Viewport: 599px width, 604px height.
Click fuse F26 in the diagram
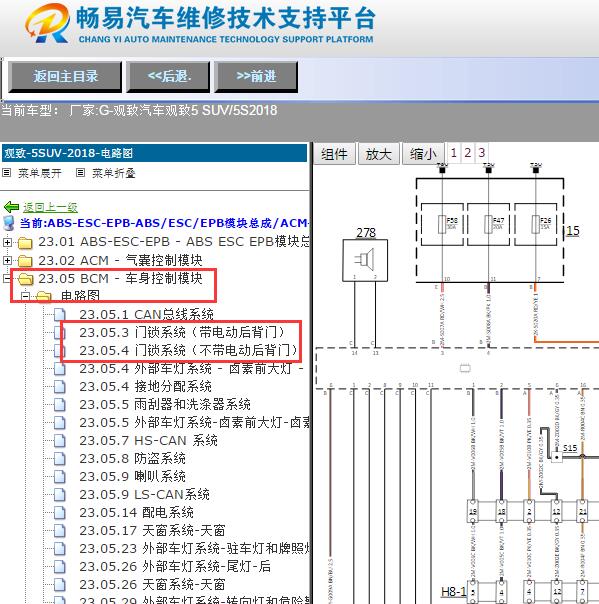coord(535,224)
